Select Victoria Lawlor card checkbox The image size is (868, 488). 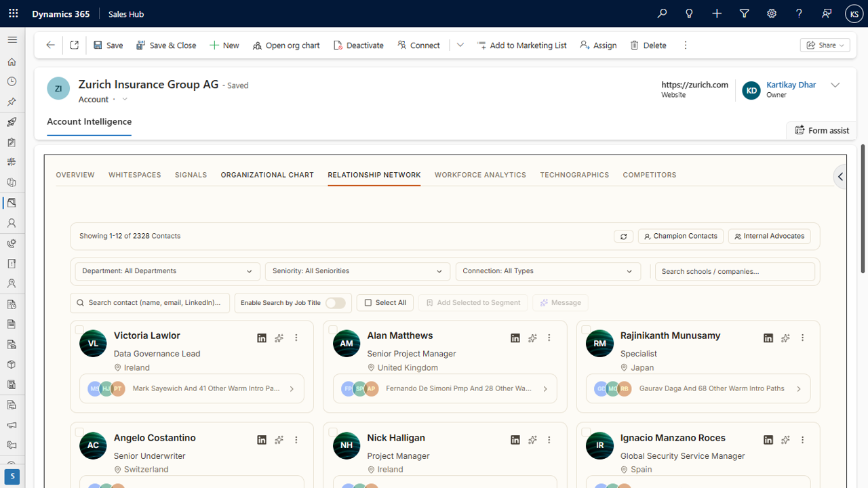point(79,330)
